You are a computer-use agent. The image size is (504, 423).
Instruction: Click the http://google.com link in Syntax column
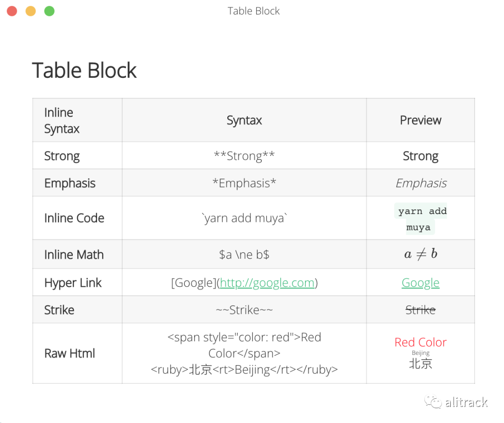[x=267, y=283]
